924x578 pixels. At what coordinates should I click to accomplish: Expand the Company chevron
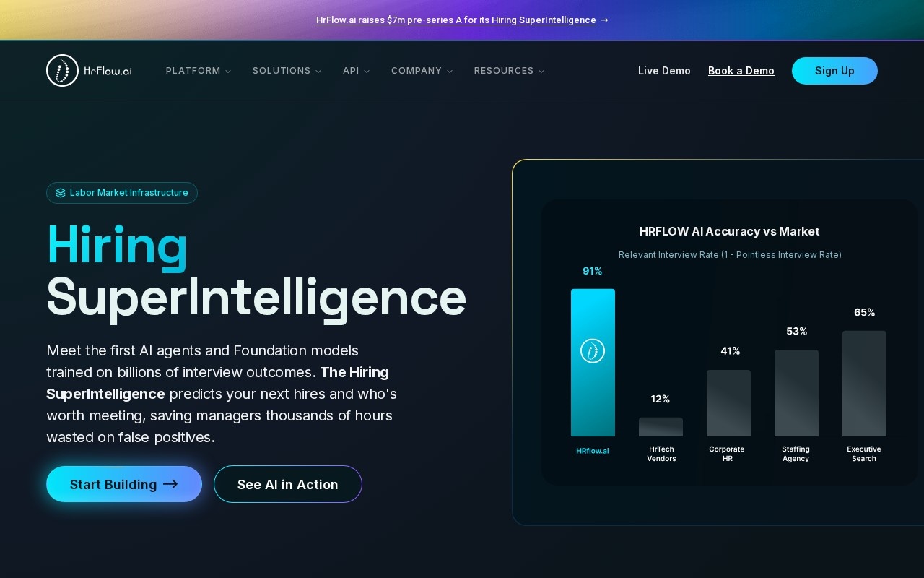click(450, 71)
